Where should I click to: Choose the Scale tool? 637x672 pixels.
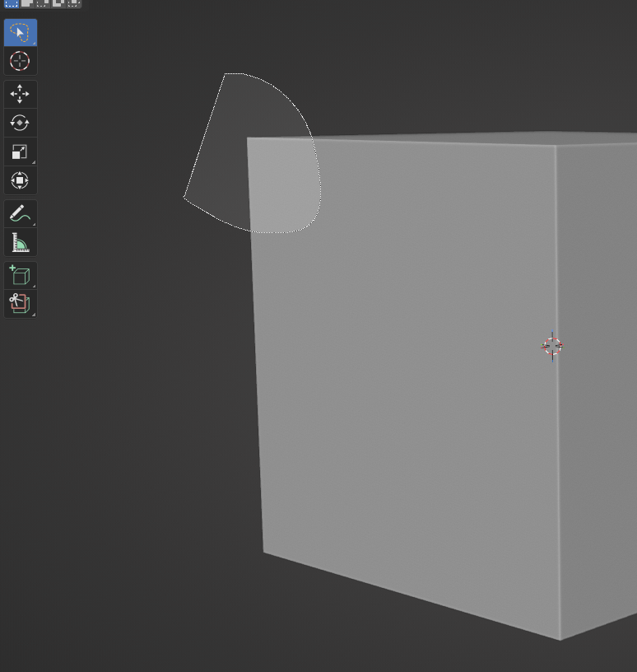(20, 152)
